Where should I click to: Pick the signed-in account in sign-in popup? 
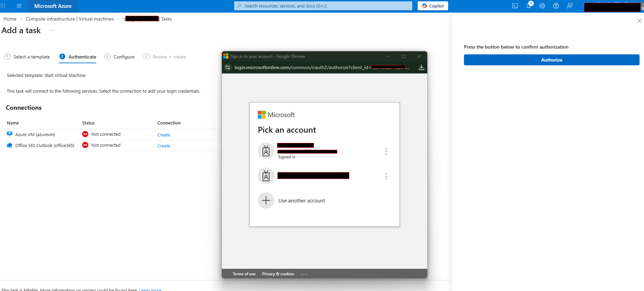point(324,151)
